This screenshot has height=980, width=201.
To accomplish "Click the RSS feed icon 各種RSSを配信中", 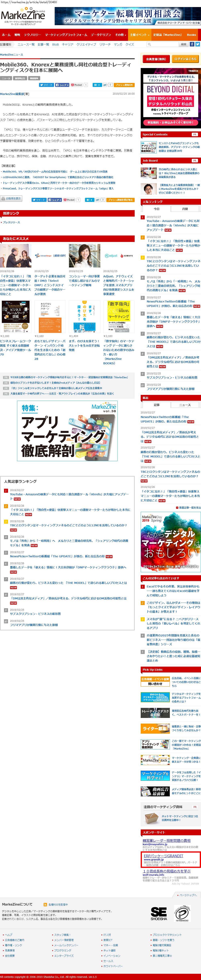I will [46, 905].
